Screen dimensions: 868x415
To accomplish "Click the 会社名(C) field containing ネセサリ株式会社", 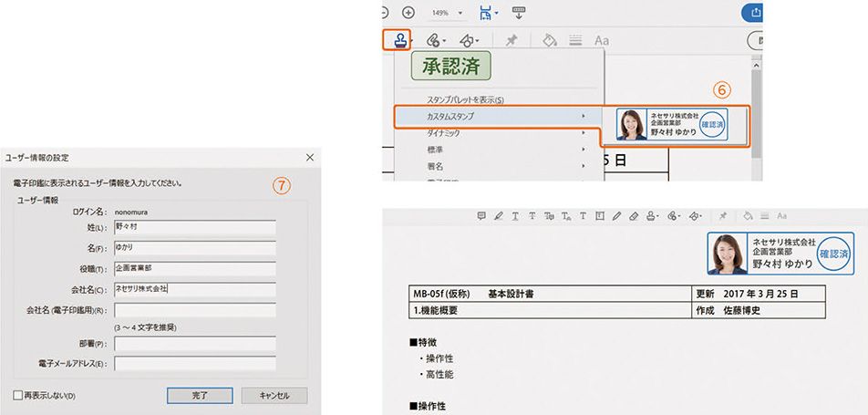I will click(x=195, y=289).
